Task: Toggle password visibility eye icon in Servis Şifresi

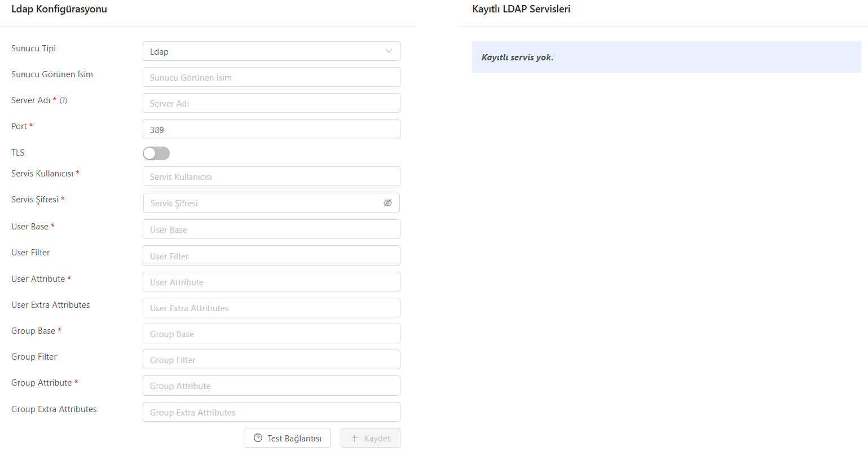Action: click(387, 203)
